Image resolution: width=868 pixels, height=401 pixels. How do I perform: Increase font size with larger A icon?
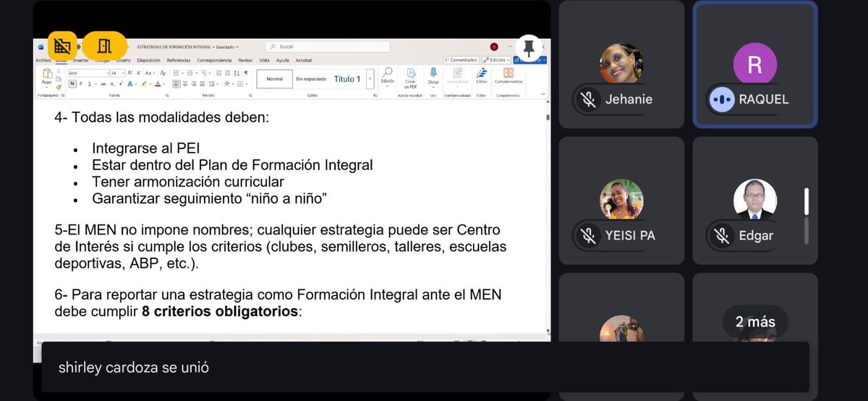point(129,73)
